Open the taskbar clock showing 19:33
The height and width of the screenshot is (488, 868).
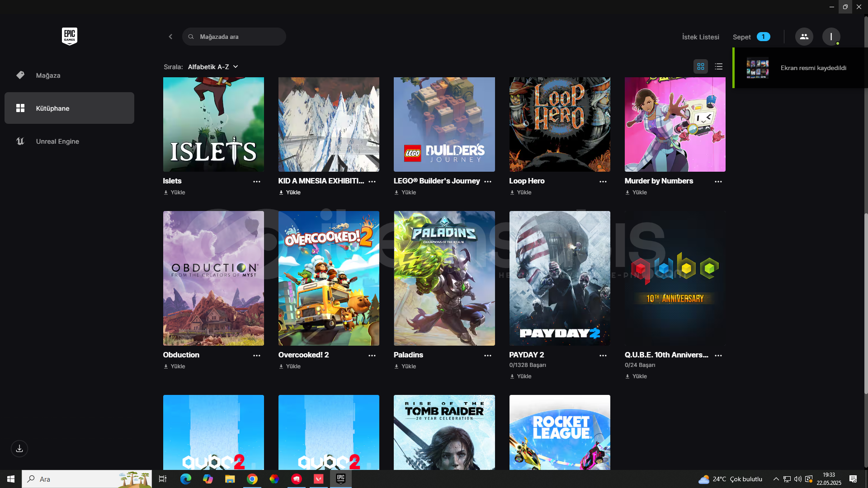[829, 479]
